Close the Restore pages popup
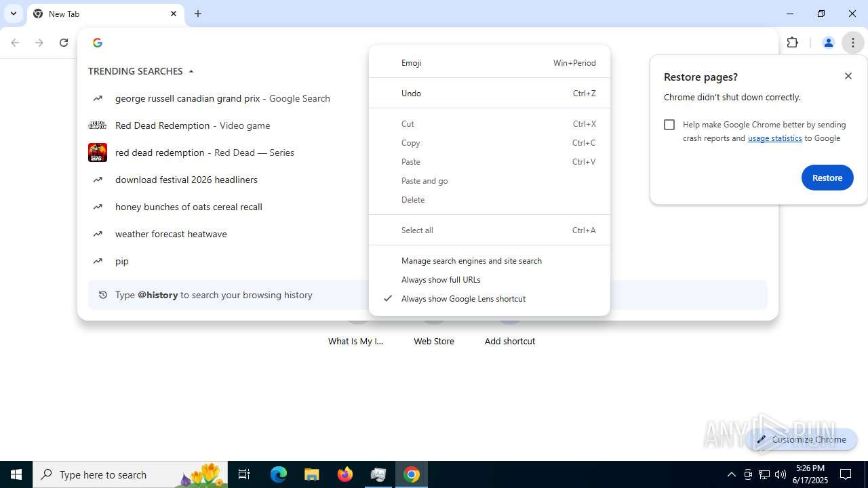The image size is (868, 488). pos(848,76)
